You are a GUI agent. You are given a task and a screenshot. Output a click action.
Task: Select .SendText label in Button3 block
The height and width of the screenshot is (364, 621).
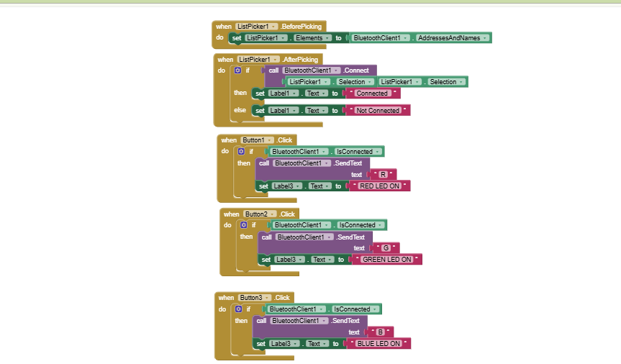point(345,321)
